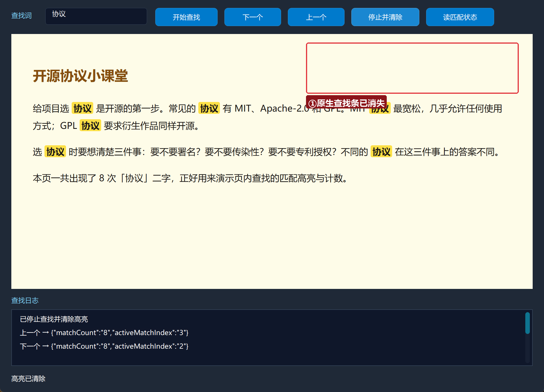544x392 pixels.
Task: Click the highlighted 协议 after 给项目选
Action: 82,108
